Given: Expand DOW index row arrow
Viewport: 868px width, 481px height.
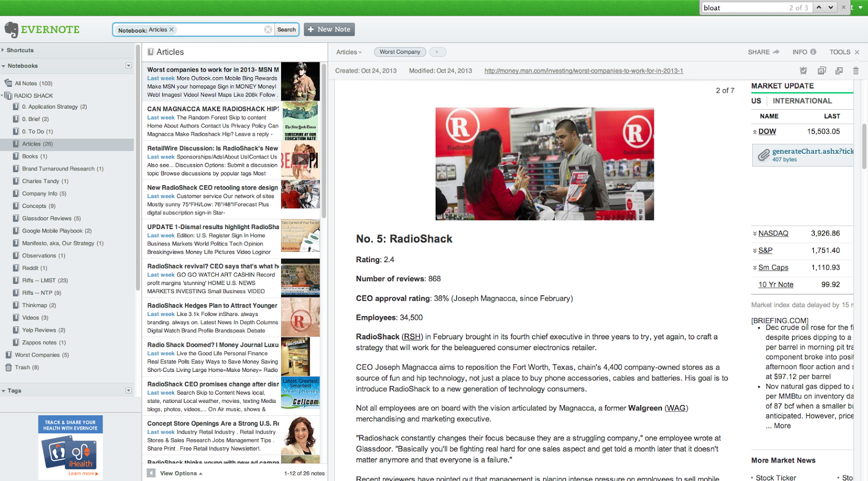Looking at the screenshot, I should 755,132.
